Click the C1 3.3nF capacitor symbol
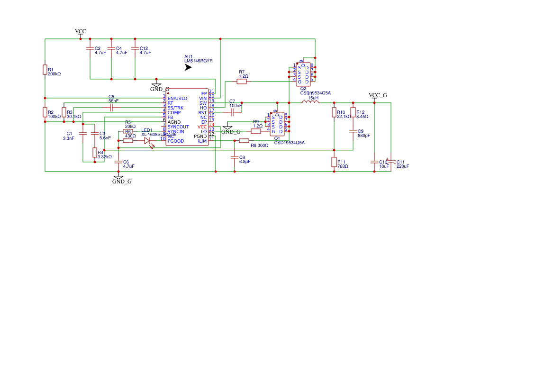554x392 pixels. (x=83, y=134)
